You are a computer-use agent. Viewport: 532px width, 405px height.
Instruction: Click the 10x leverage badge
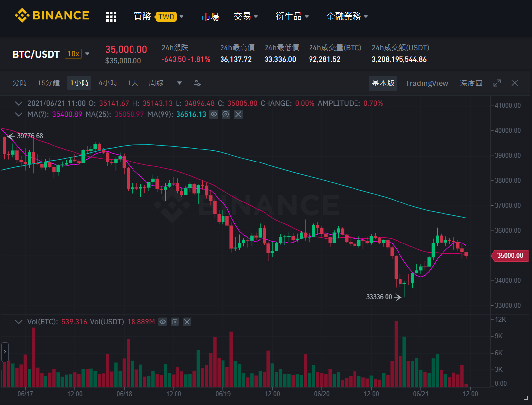pos(73,54)
